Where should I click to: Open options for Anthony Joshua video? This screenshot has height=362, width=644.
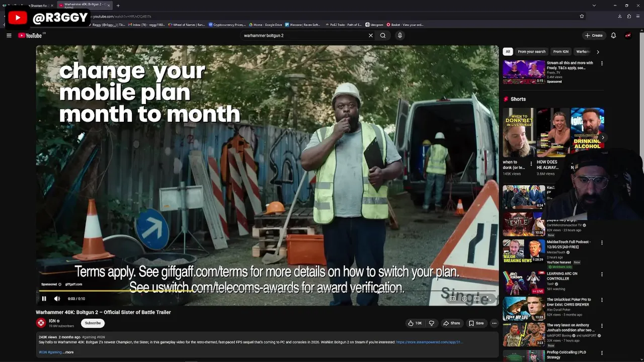coord(602,326)
